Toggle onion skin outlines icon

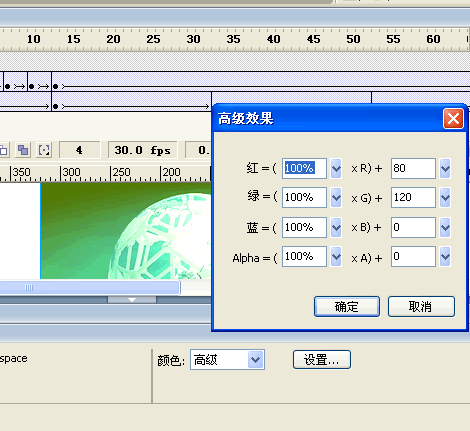tap(3, 150)
